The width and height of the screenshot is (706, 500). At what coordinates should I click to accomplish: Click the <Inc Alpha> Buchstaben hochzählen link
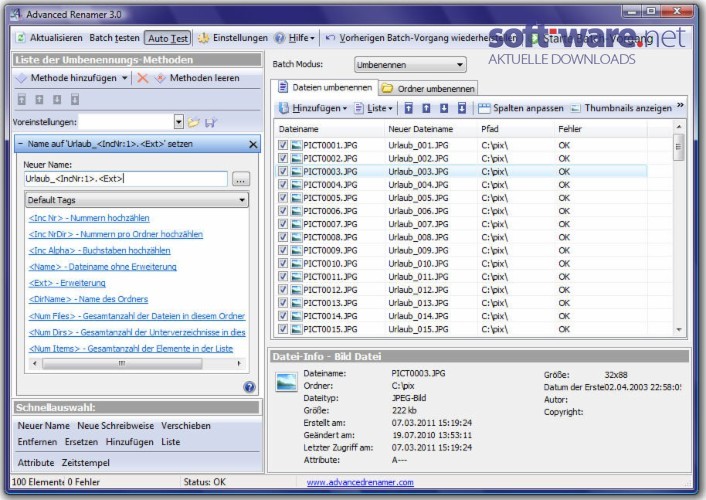100,250
